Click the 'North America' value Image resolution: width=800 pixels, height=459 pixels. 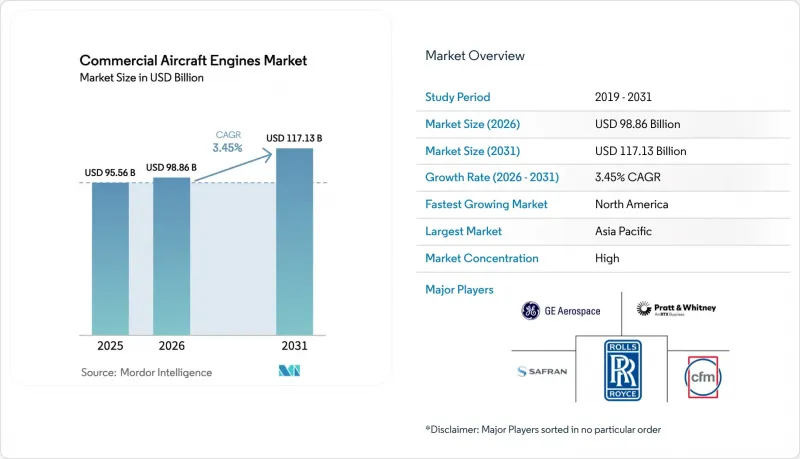pos(632,204)
